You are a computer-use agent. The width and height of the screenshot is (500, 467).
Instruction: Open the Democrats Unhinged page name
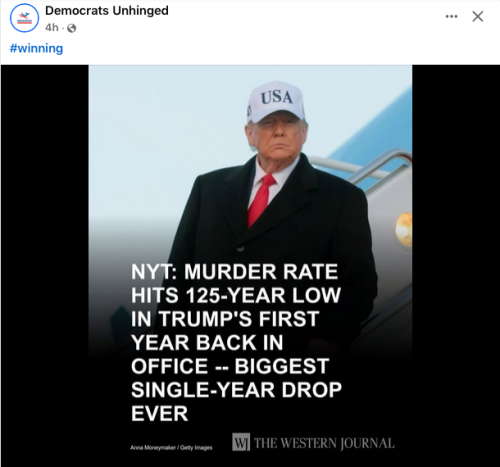(107, 11)
